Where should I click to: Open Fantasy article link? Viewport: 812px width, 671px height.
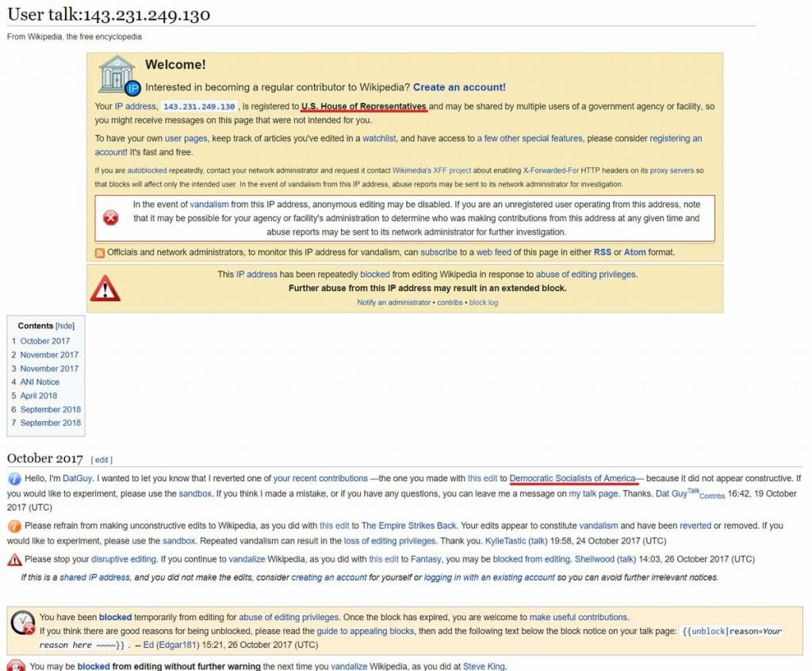(426, 560)
